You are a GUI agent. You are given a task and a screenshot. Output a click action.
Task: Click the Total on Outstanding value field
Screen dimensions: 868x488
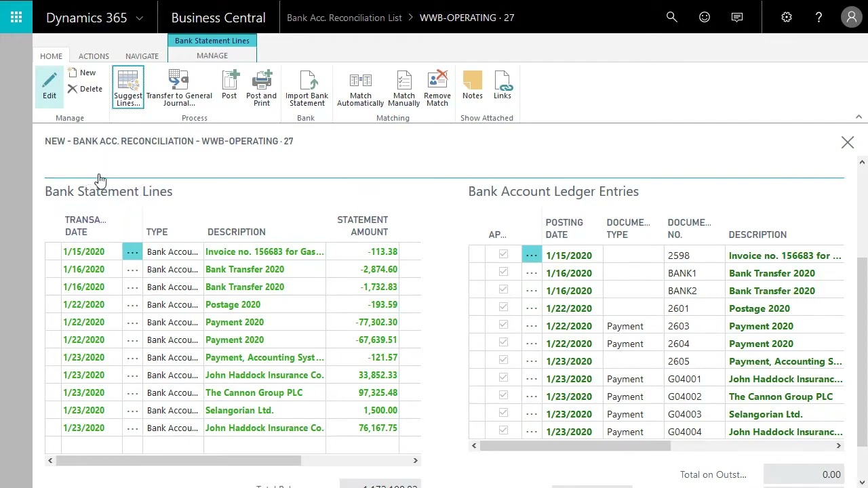click(x=804, y=474)
